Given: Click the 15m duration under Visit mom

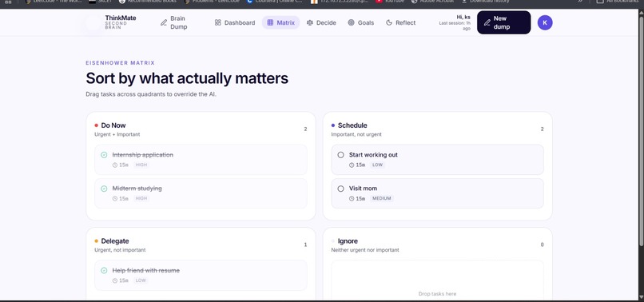Looking at the screenshot, I should click(360, 198).
